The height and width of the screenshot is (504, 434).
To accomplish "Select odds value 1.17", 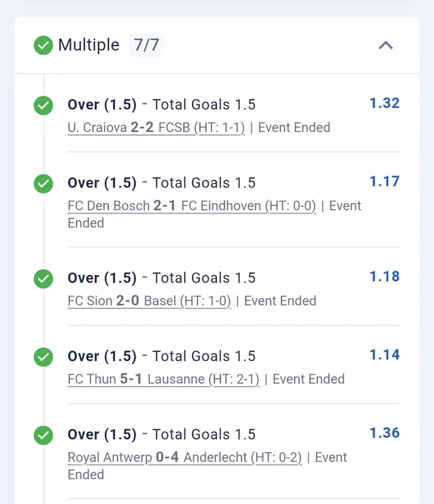I will point(384,182).
